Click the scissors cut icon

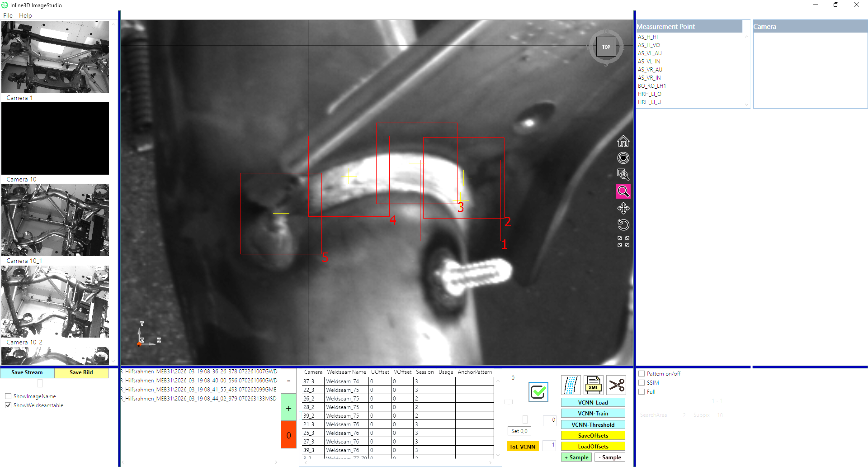pos(616,385)
